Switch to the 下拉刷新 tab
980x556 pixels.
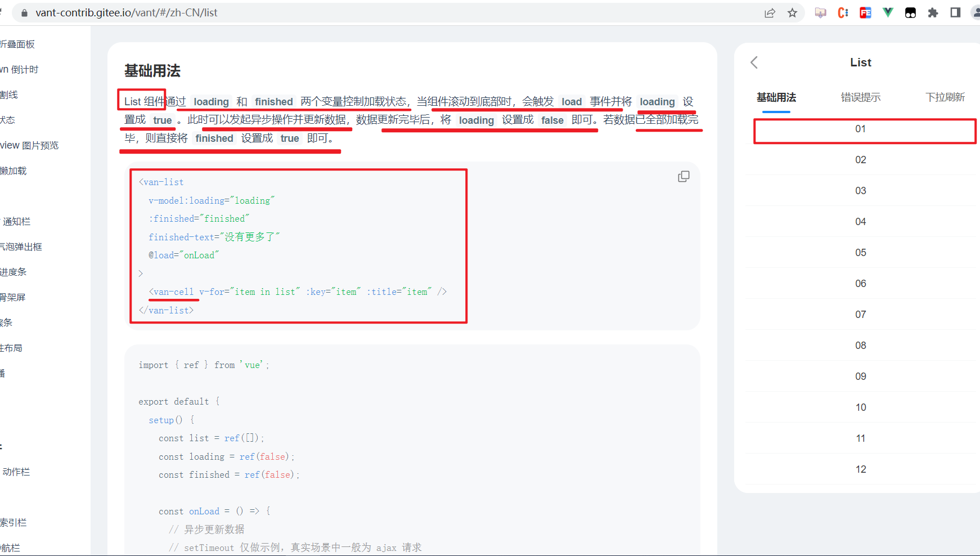[x=945, y=97]
